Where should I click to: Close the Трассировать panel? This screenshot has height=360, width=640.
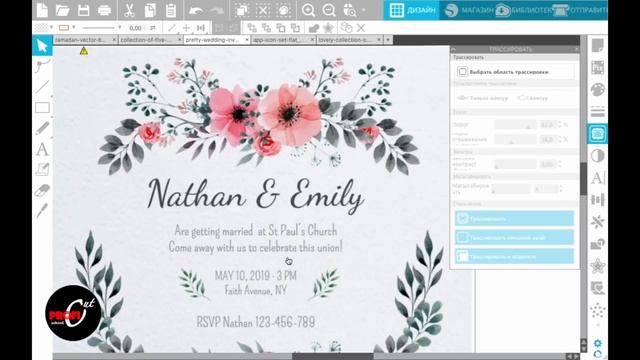[576, 49]
